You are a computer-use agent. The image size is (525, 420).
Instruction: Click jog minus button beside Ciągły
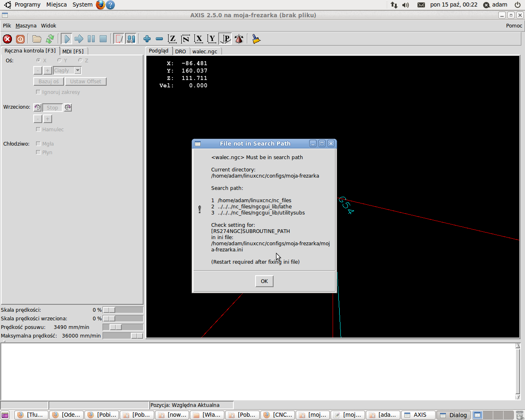click(38, 71)
